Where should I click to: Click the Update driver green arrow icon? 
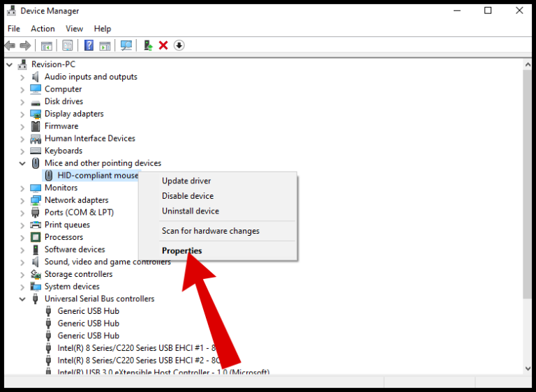[x=148, y=45]
